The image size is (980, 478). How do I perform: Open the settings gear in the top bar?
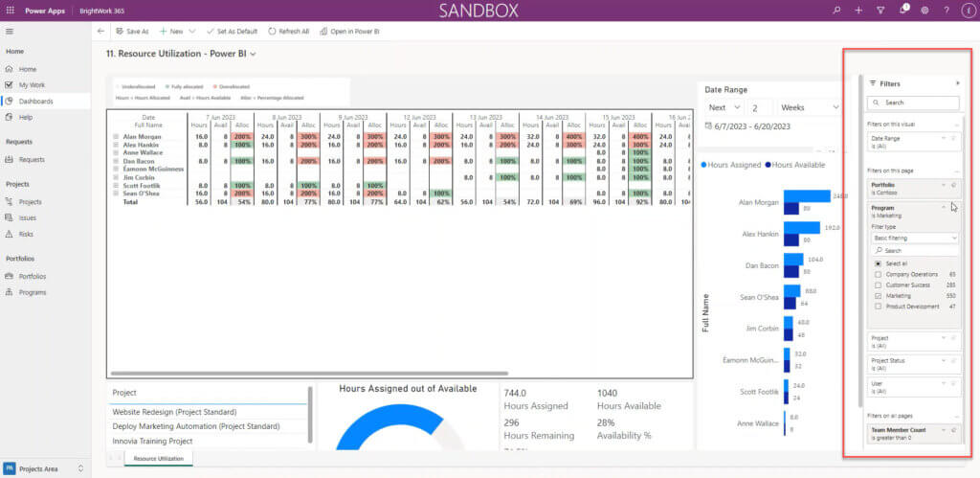(x=925, y=11)
